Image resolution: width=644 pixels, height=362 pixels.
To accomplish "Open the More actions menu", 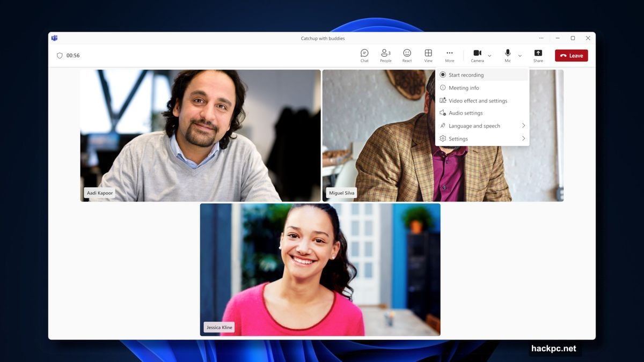I will pos(450,55).
